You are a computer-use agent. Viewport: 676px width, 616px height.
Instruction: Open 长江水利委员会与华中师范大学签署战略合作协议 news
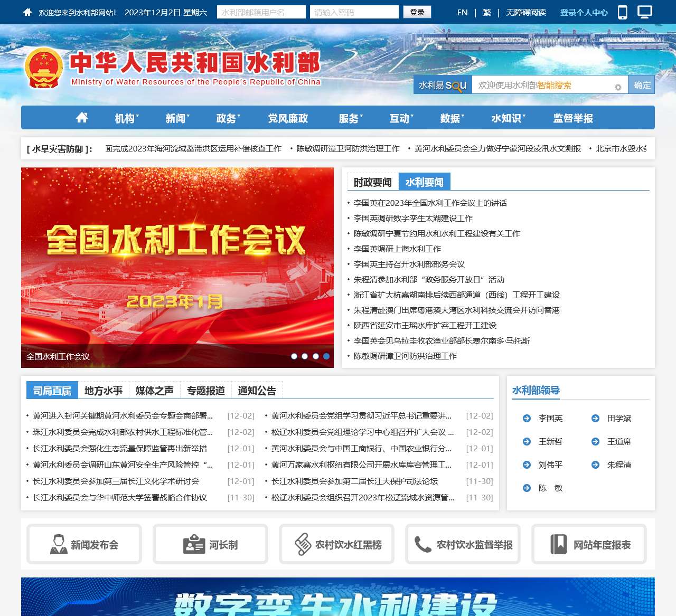[120, 497]
